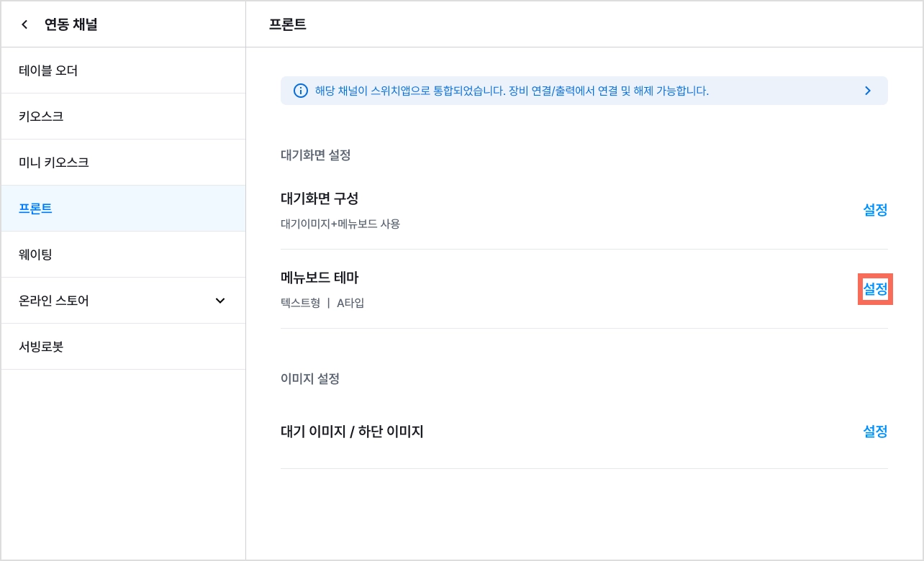Click the 메뉴보드 테마 row title
The width and height of the screenshot is (924, 561).
point(320,277)
